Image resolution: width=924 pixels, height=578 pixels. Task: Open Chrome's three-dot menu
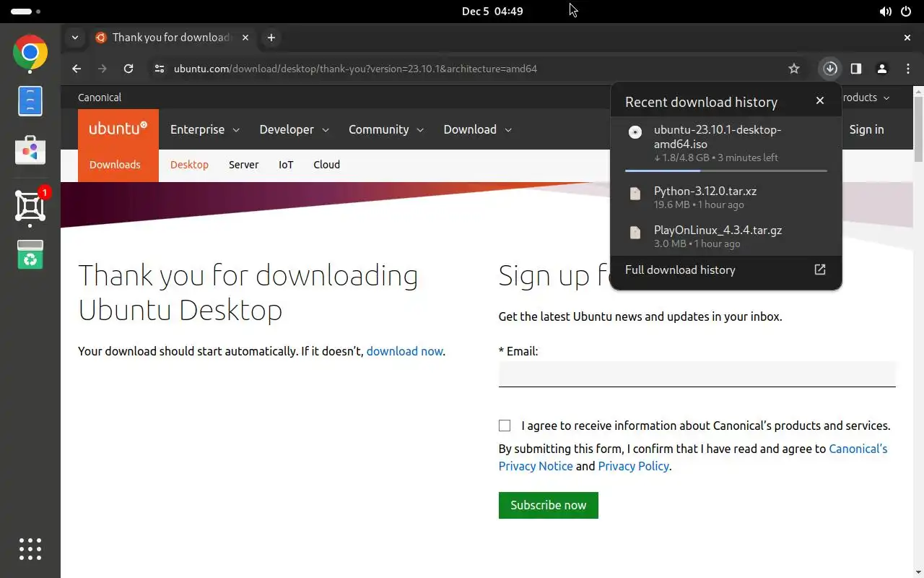908,69
